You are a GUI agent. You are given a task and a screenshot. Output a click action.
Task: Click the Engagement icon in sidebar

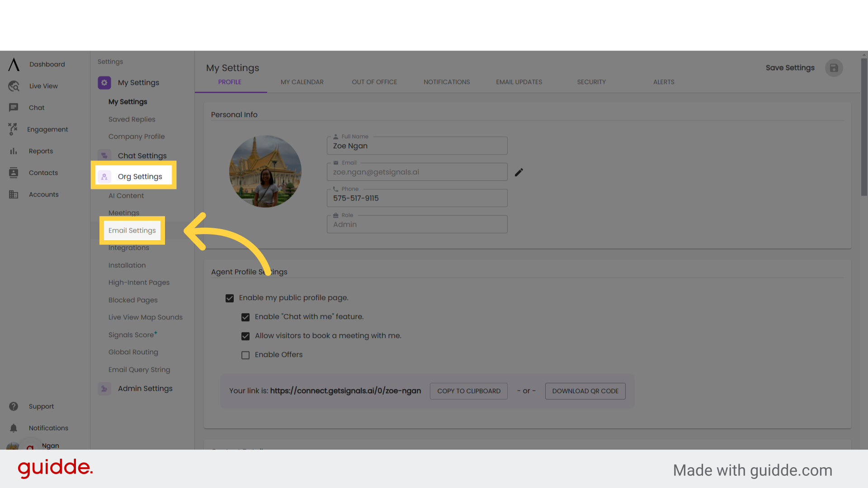[13, 129]
